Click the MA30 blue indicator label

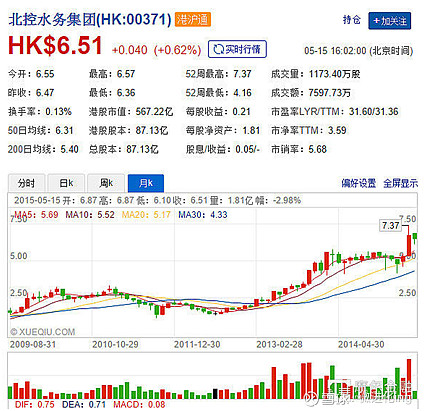tap(203, 215)
